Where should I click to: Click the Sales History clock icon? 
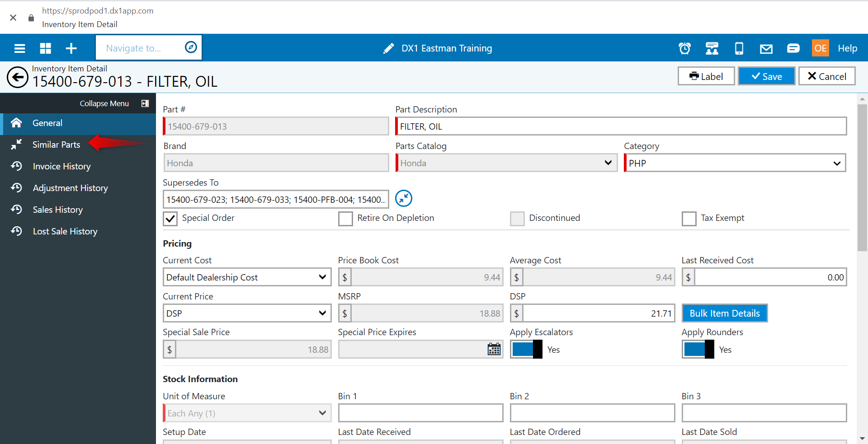point(17,210)
